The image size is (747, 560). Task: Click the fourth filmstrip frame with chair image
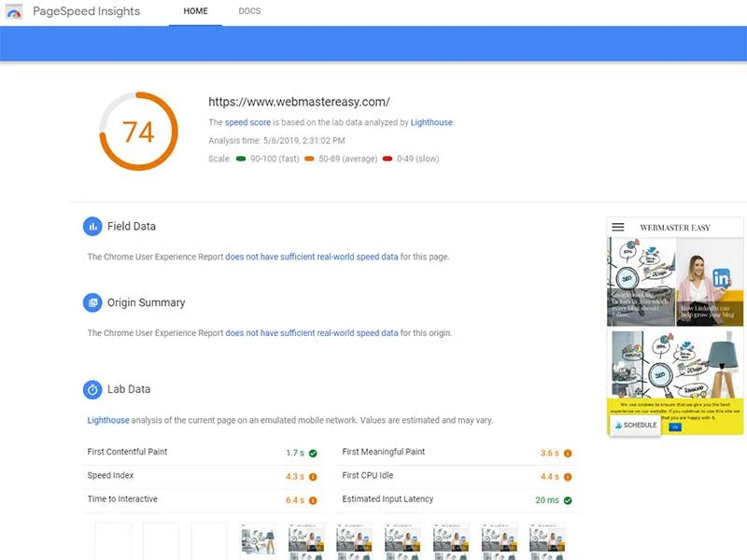(258, 541)
